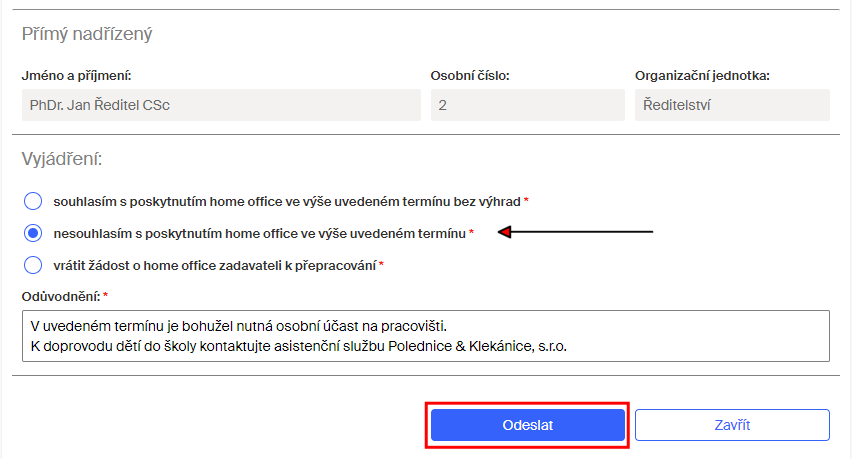
Task: Click the 'PhDr. Jan Ředitel CSc' name field
Action: pyautogui.click(x=221, y=105)
